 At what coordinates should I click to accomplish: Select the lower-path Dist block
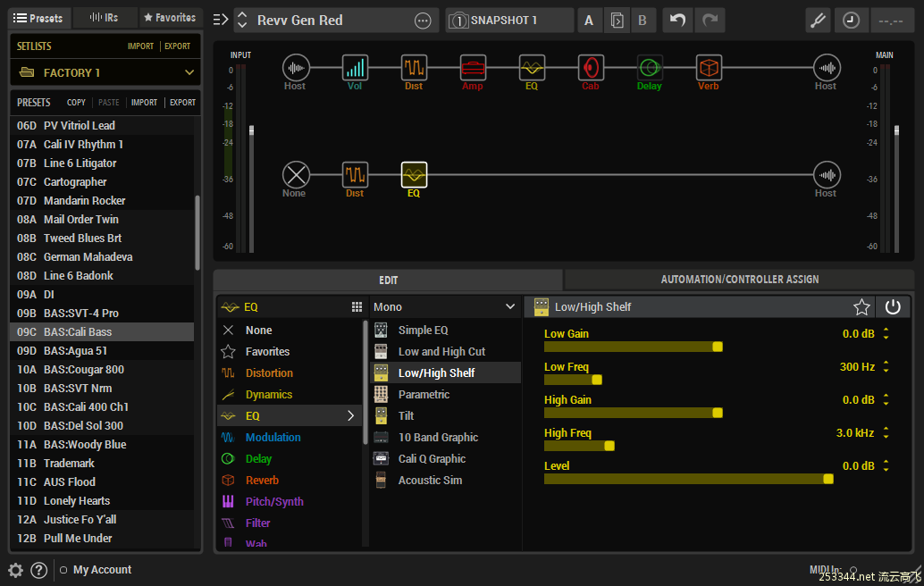tap(355, 175)
